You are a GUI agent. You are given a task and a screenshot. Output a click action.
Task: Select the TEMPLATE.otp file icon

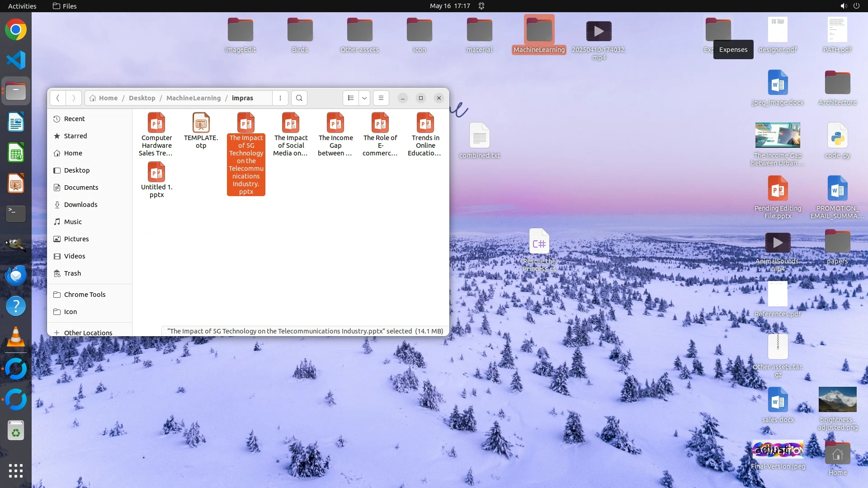(x=201, y=123)
